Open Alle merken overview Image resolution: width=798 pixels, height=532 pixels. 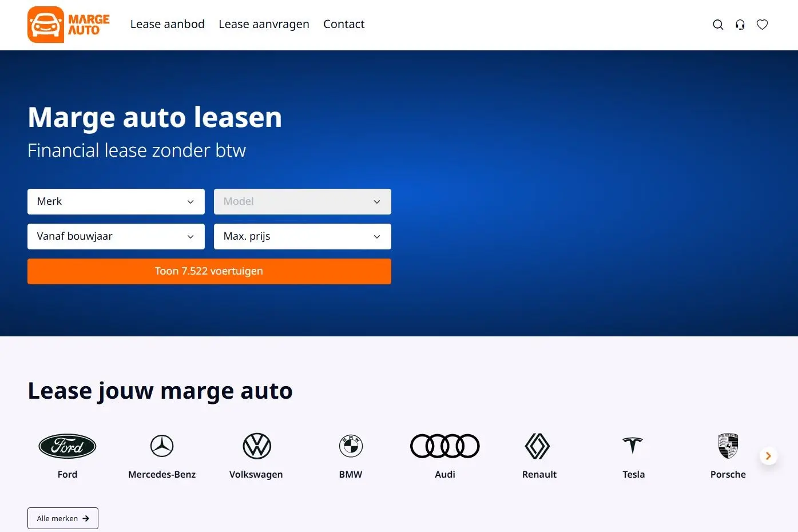point(62,518)
